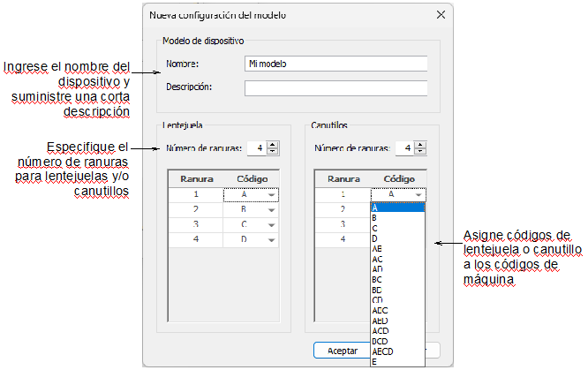The width and height of the screenshot is (588, 370).
Task: Click Canutillos Código column header
Action: pos(399,179)
